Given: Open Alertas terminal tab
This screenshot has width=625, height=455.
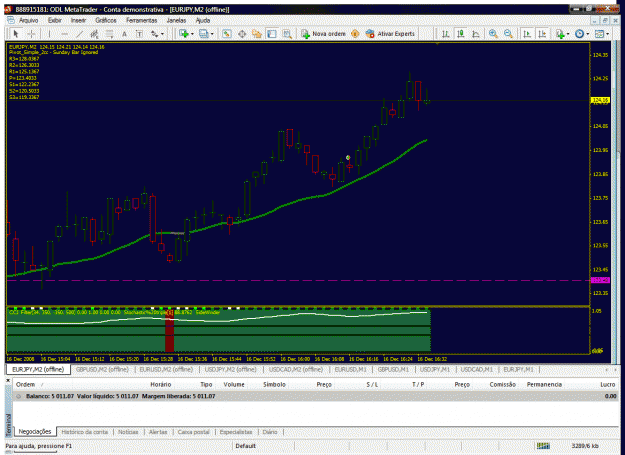Looking at the screenshot, I should [x=158, y=432].
